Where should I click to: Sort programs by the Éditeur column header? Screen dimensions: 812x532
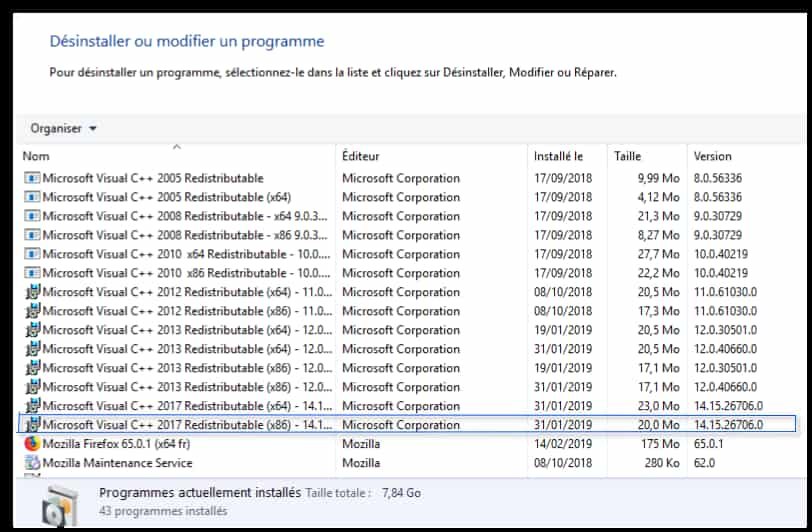(x=360, y=156)
